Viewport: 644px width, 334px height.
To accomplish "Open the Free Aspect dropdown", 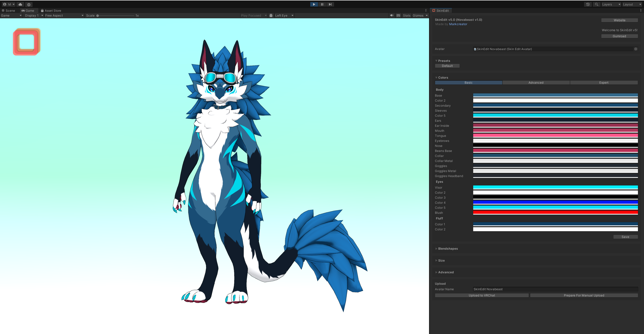I will [x=64, y=15].
